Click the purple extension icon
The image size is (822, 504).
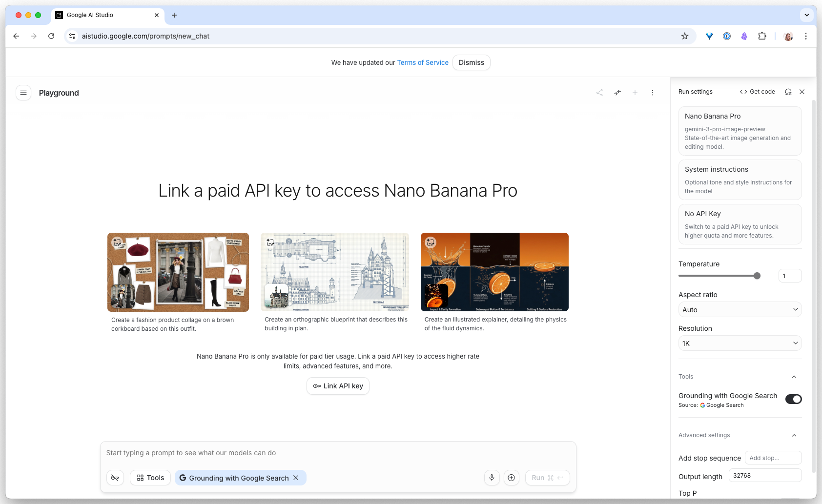coord(744,36)
